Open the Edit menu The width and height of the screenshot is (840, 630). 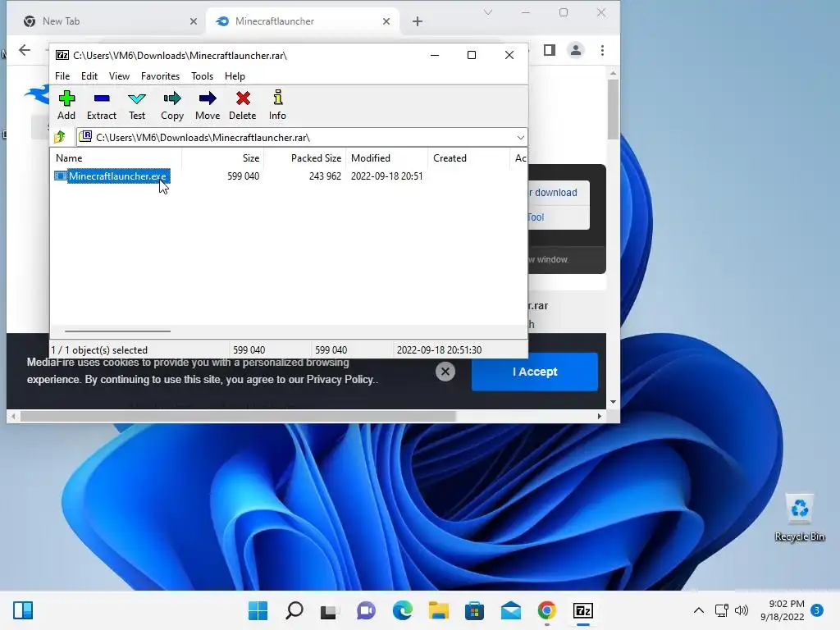pyautogui.click(x=89, y=76)
